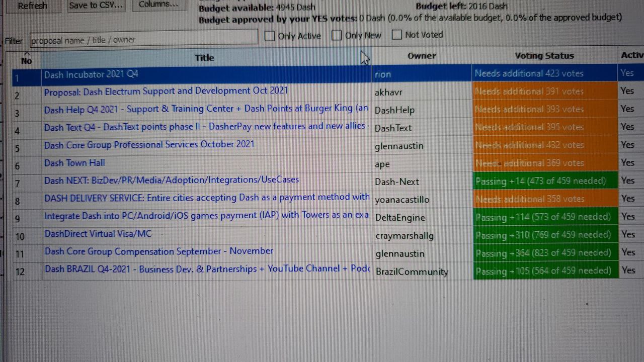Open Dash BRAZIL Q4-2021 proposal
The image size is (644, 362).
[207, 269]
